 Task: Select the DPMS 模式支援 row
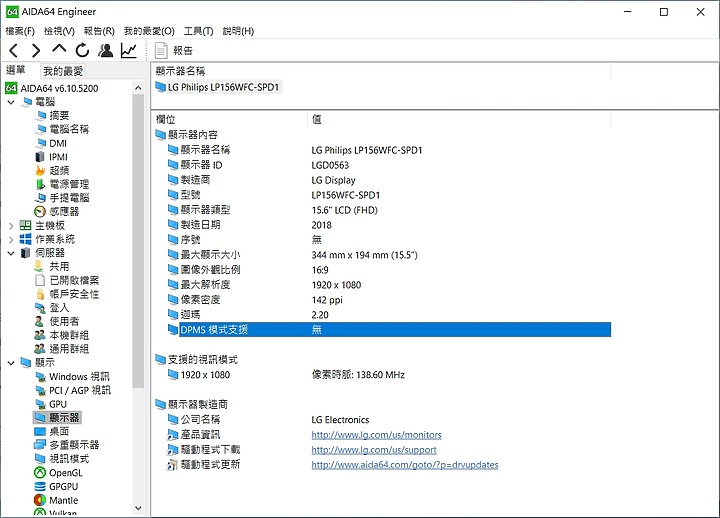point(389,330)
